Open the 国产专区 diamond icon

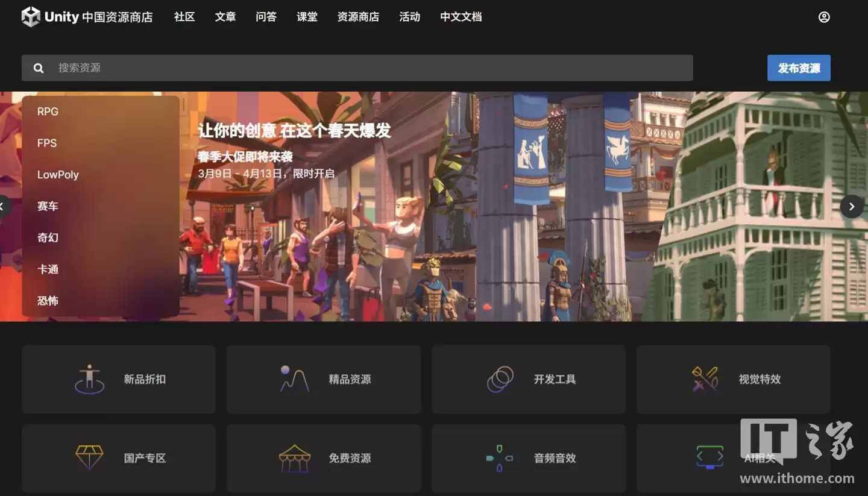[90, 458]
